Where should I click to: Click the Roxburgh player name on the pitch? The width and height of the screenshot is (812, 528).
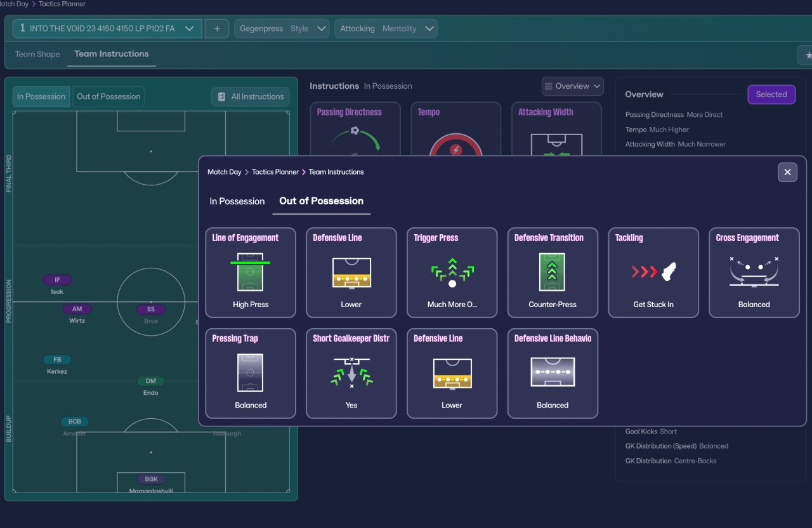(227, 433)
